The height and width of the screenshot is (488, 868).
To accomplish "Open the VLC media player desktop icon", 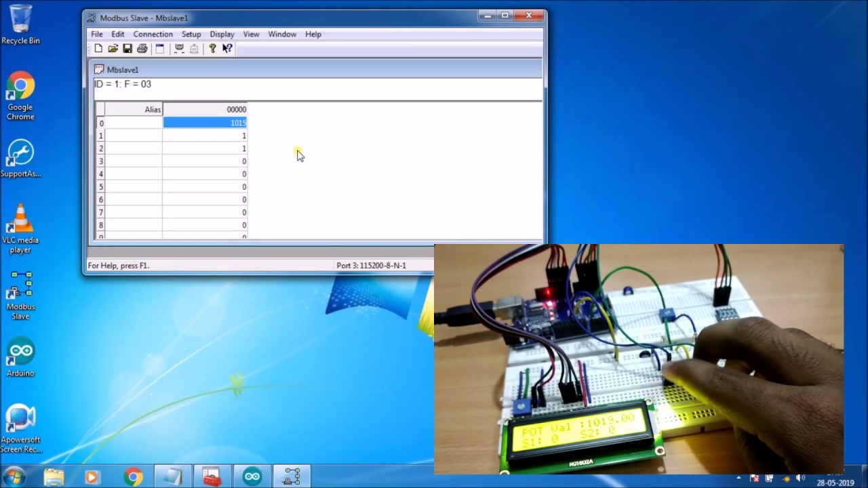I will coord(20,228).
